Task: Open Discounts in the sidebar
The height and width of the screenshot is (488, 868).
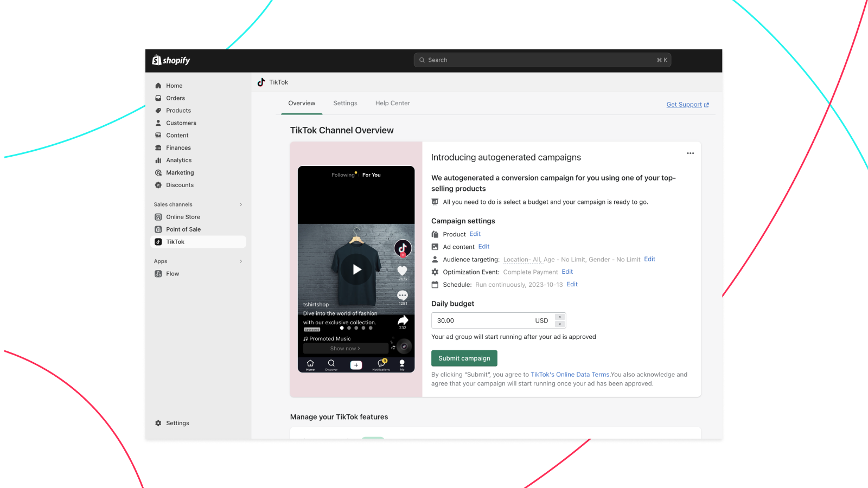Action: [x=180, y=185]
